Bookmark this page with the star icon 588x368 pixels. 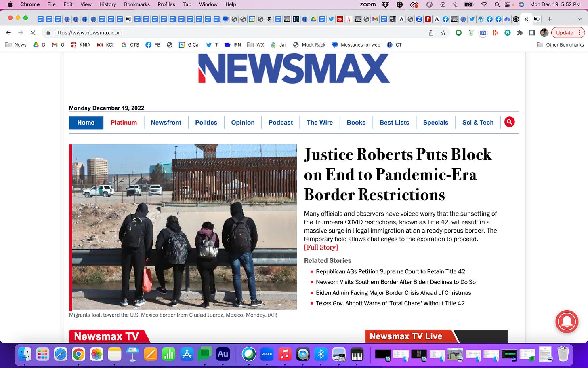pos(443,33)
